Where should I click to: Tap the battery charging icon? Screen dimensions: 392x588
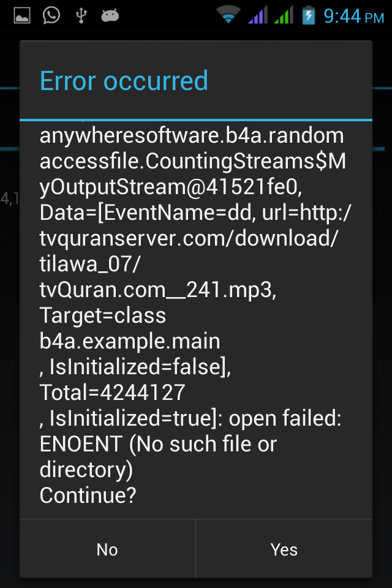pos(308,15)
